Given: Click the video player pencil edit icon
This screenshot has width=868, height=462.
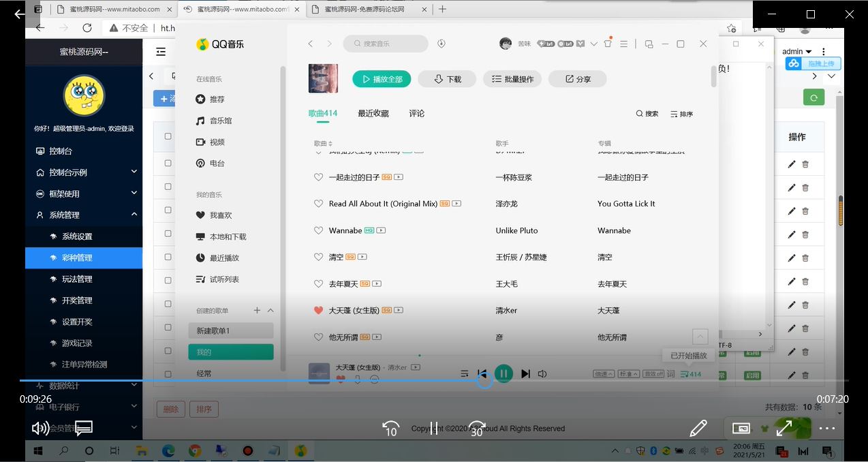Looking at the screenshot, I should click(698, 428).
